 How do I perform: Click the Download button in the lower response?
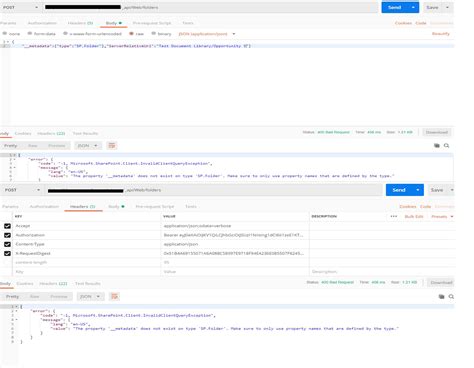click(441, 283)
